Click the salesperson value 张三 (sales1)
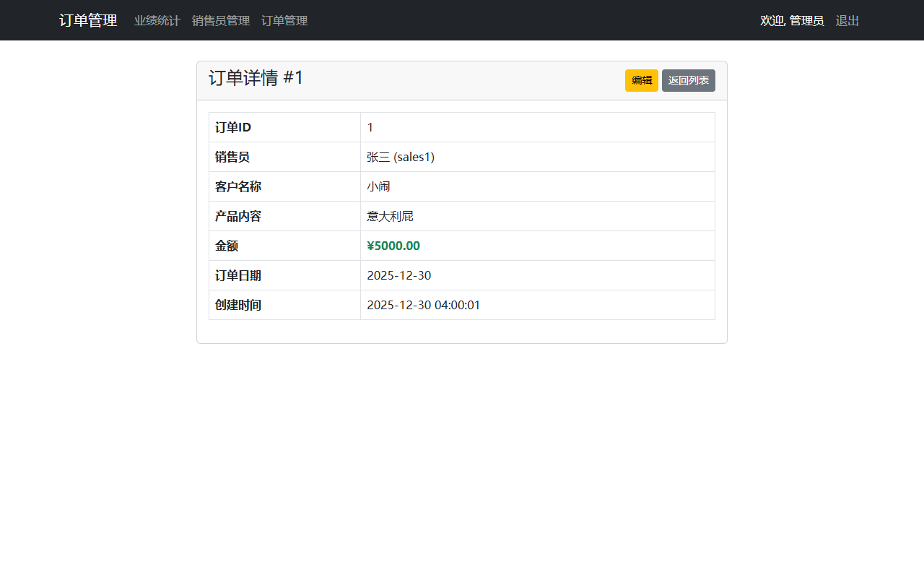924x578 pixels. [400, 157]
